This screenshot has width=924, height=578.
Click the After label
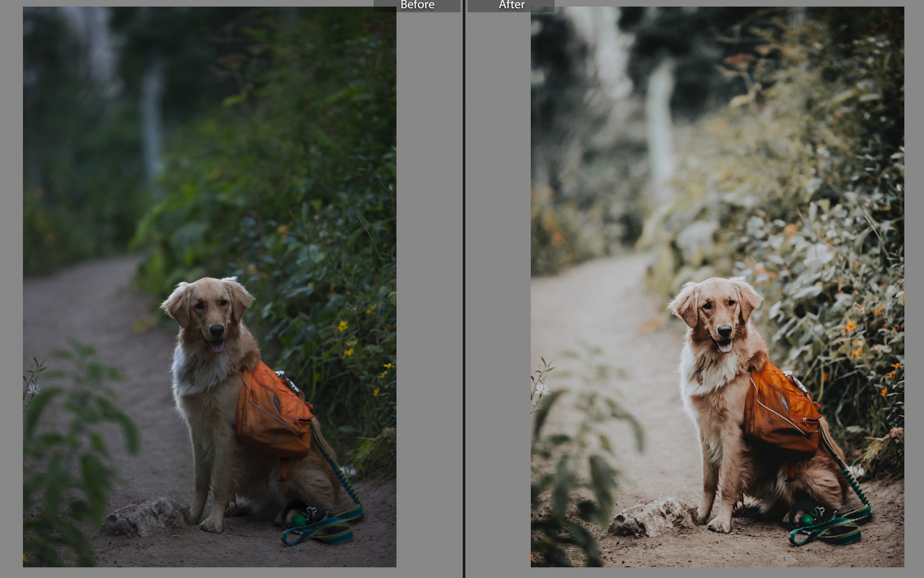tap(511, 5)
